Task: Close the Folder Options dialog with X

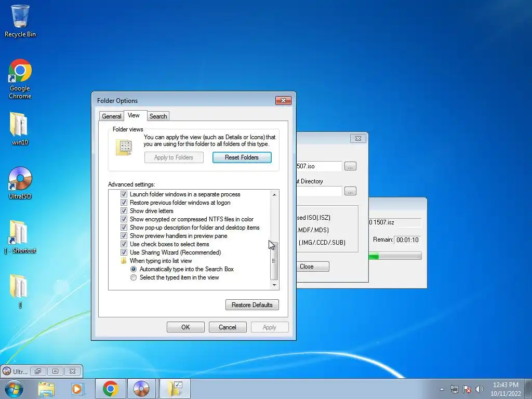Action: point(283,100)
